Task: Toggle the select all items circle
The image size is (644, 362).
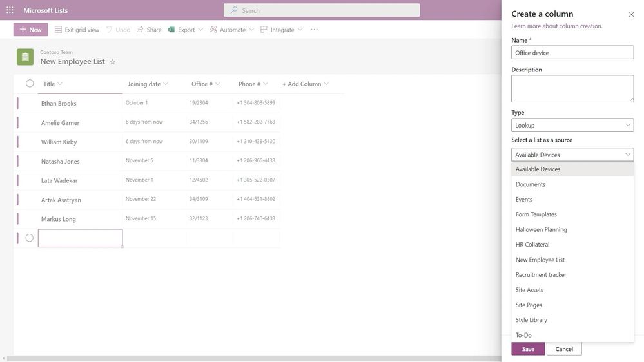Action: point(30,83)
